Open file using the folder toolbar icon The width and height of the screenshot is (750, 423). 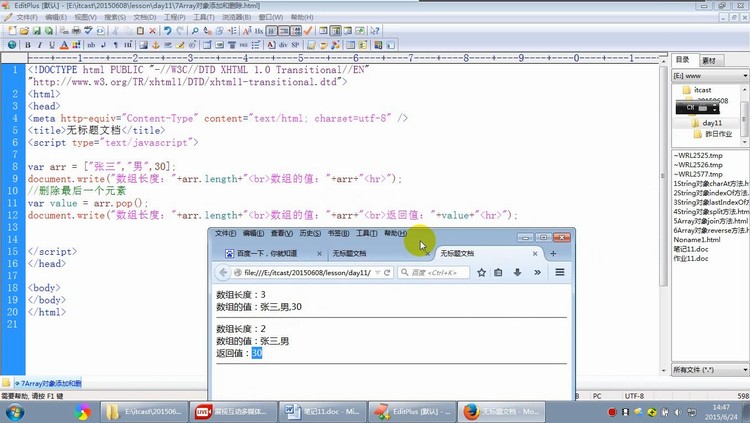[24, 31]
